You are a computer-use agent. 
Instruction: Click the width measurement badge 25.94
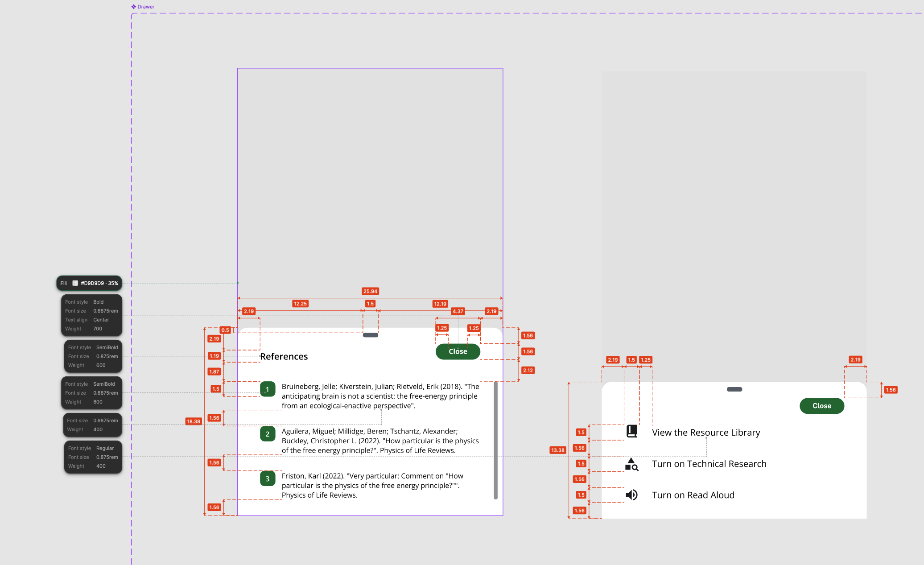tap(370, 291)
